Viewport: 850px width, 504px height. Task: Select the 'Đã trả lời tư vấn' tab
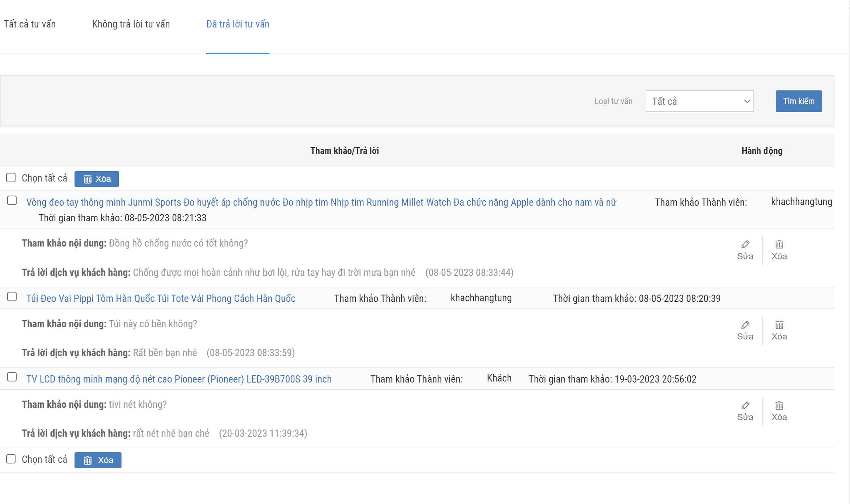[237, 24]
